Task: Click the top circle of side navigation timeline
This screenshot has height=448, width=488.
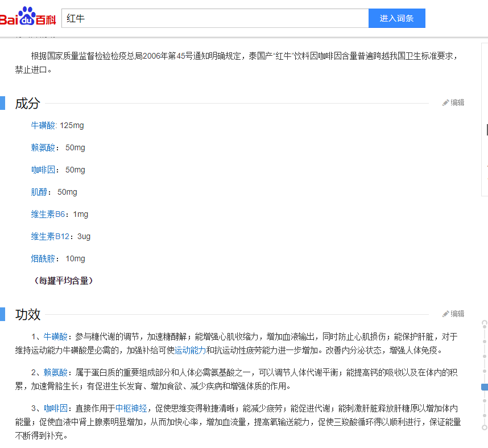Action: [x=485, y=323]
